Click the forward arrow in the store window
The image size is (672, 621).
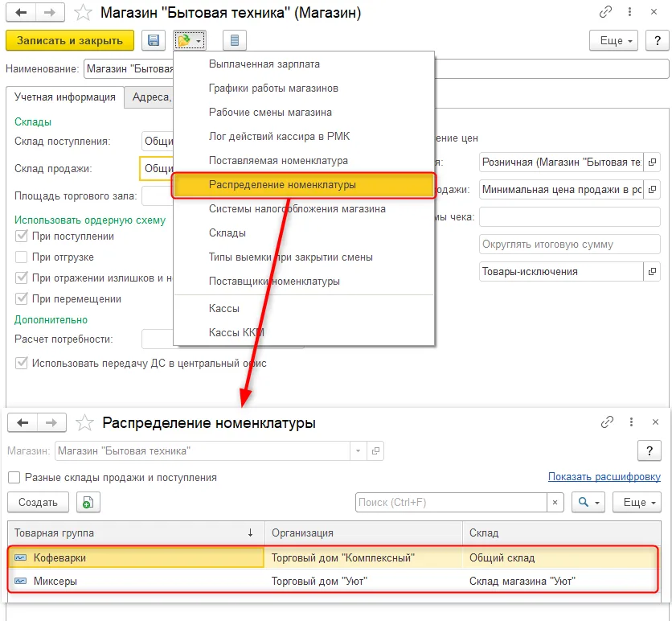pos(50,12)
